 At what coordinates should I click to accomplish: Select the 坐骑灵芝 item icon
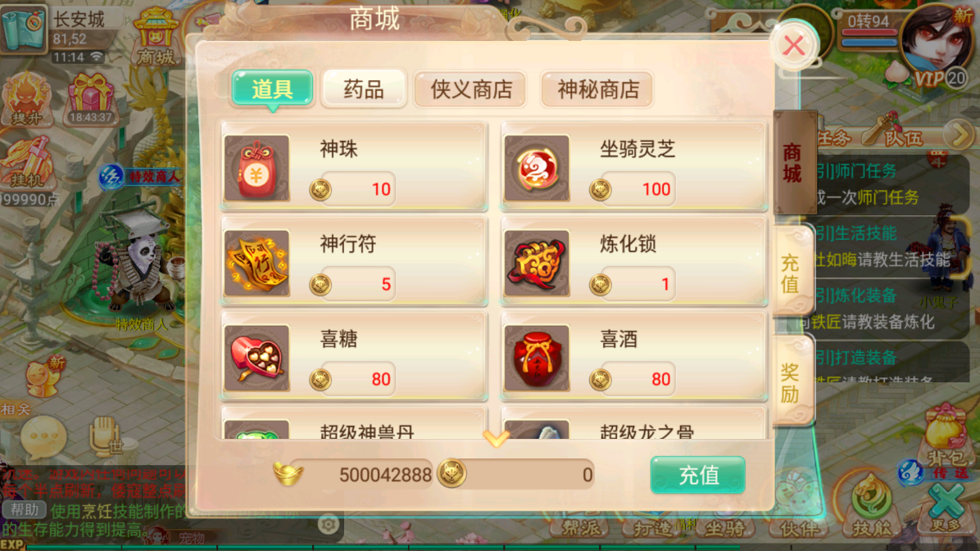[x=537, y=168]
